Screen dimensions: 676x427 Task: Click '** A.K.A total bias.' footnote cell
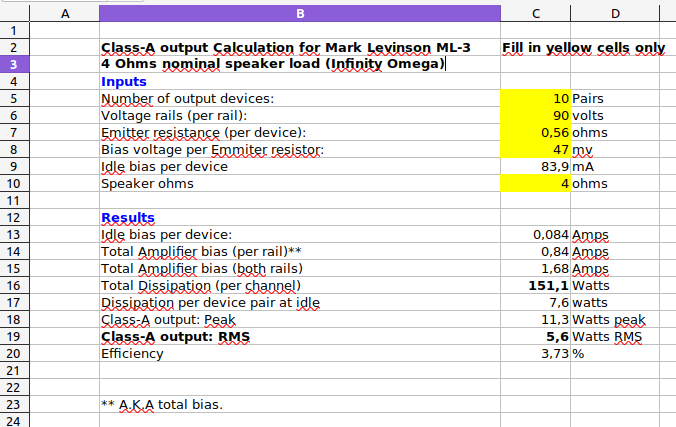[x=300, y=405]
